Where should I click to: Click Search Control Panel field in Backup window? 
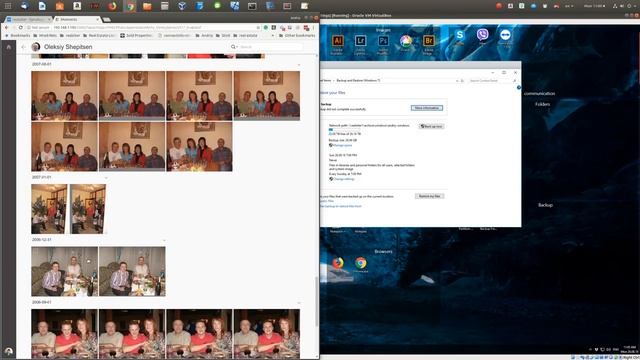click(492, 81)
